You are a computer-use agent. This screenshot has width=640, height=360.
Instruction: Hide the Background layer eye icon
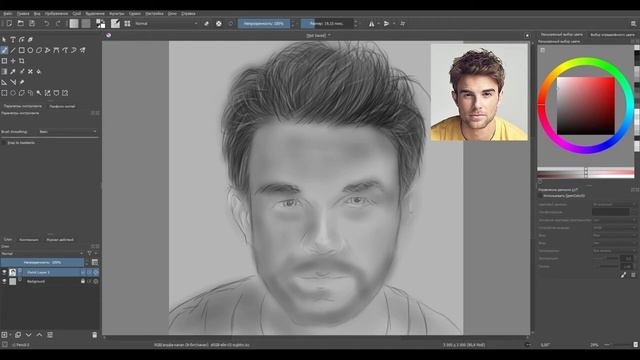tap(4, 281)
